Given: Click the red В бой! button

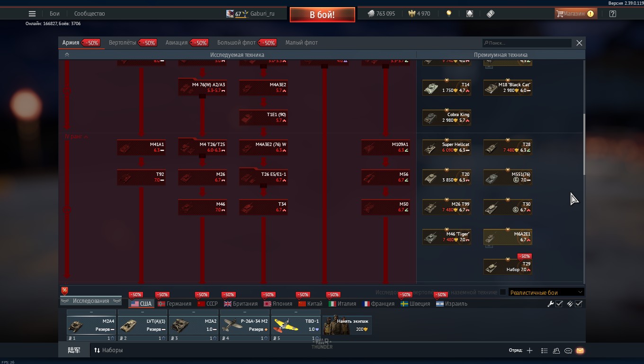Looking at the screenshot, I should tap(322, 15).
